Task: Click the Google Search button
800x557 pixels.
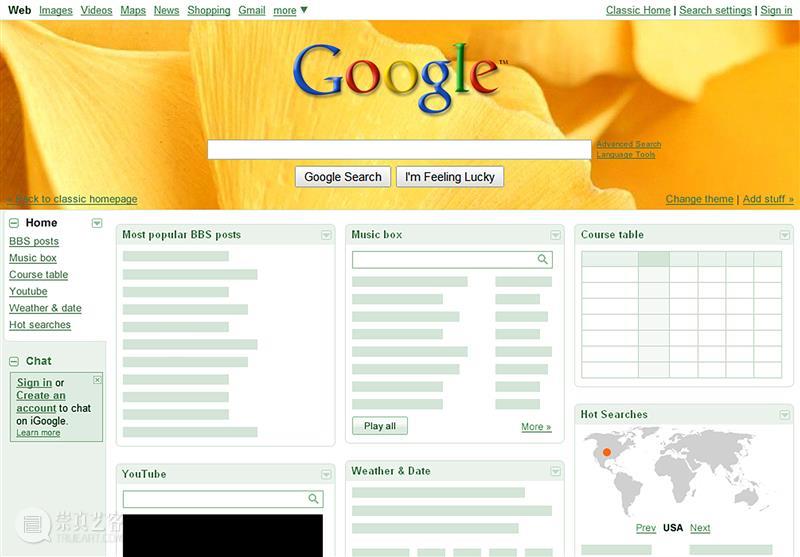Action: pyautogui.click(x=343, y=177)
